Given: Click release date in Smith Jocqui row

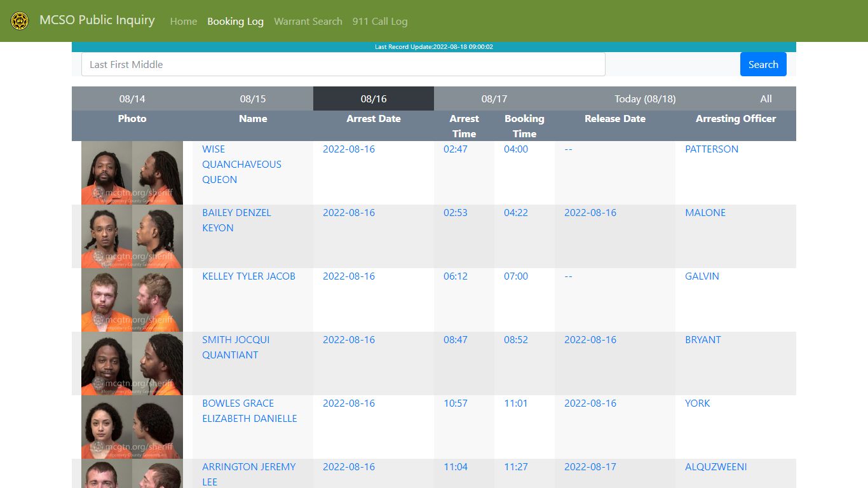Looking at the screenshot, I should point(590,339).
